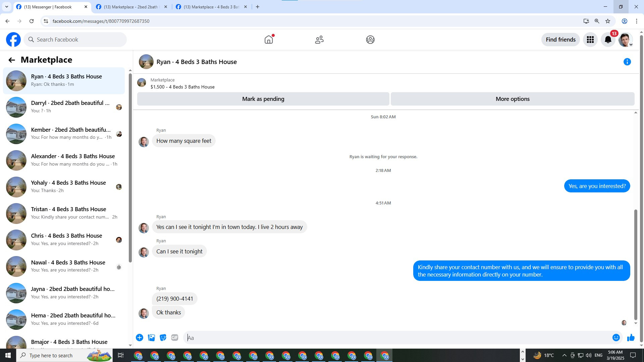Click the phone number message (219) 900-4141
Image resolution: width=644 pixels, height=362 pixels.
pos(175,299)
